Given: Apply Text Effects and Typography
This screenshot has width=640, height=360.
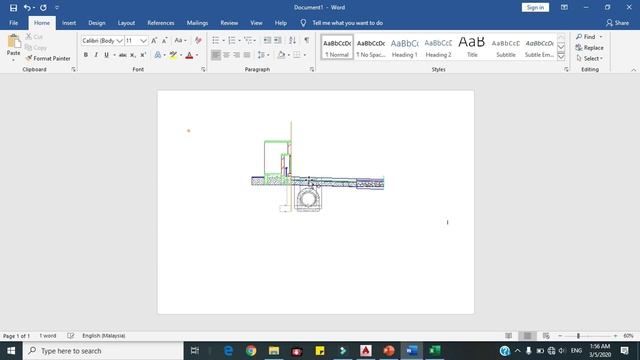Looking at the screenshot, I should tap(158, 55).
